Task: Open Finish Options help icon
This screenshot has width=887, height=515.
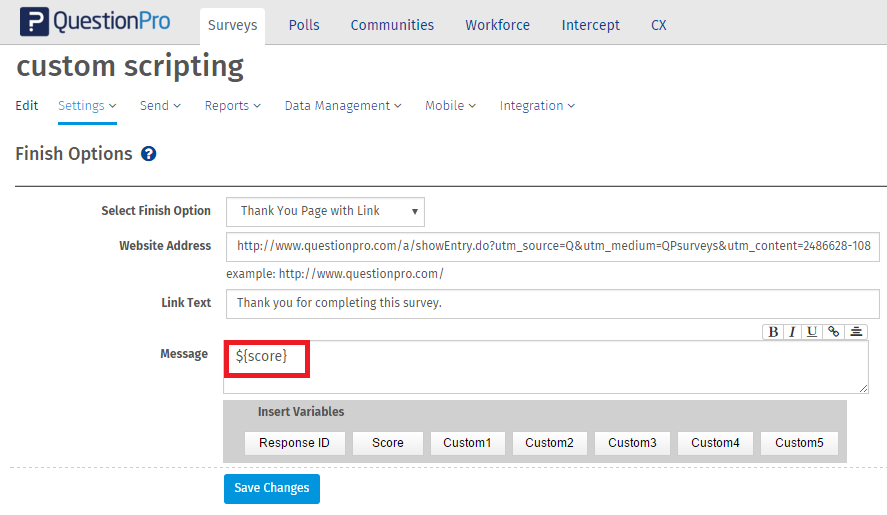Action: 149,154
